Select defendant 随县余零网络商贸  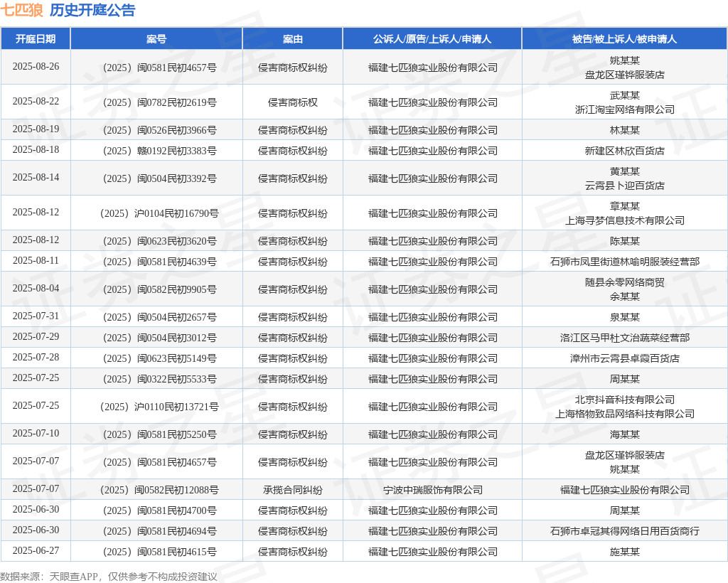624,283
